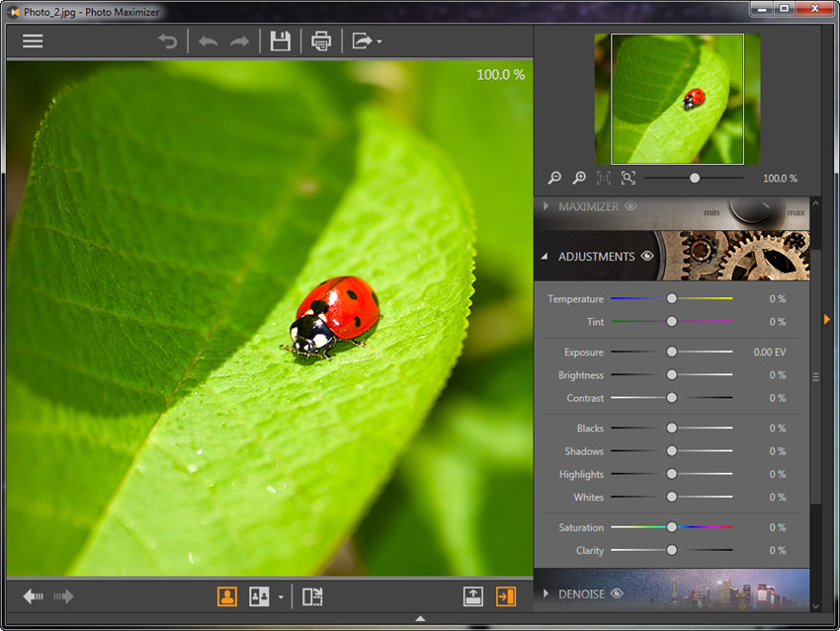Image resolution: width=840 pixels, height=631 pixels.
Task: Click the Saturation value 0 %
Action: tap(778, 527)
